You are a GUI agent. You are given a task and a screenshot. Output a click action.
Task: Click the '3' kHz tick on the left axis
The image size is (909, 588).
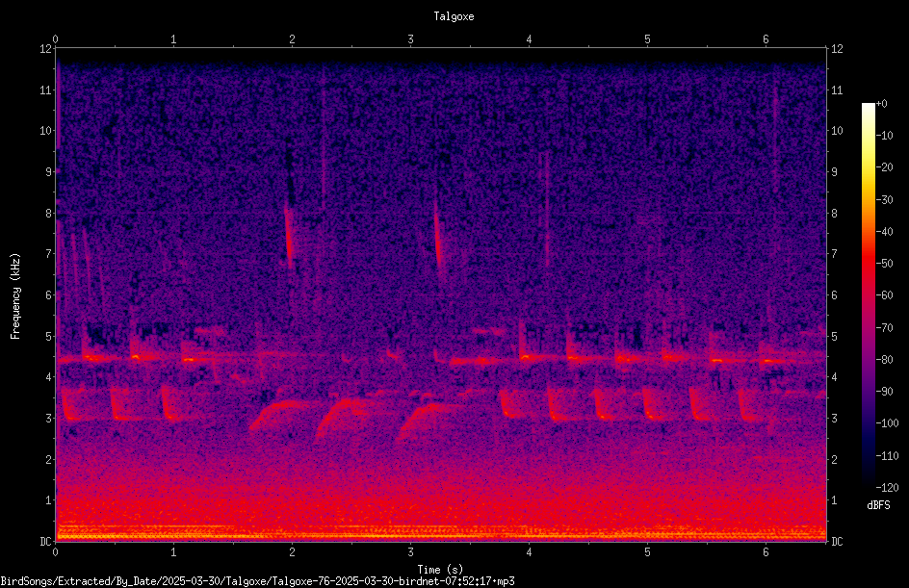pos(49,419)
